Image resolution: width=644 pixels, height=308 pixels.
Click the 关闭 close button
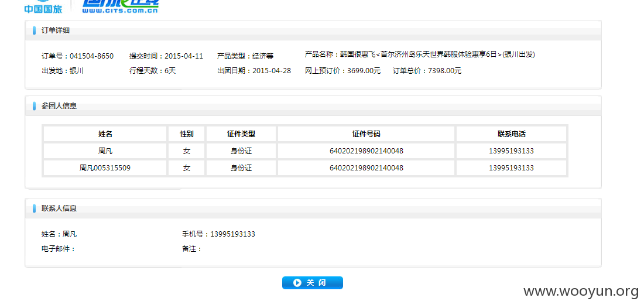(x=312, y=283)
